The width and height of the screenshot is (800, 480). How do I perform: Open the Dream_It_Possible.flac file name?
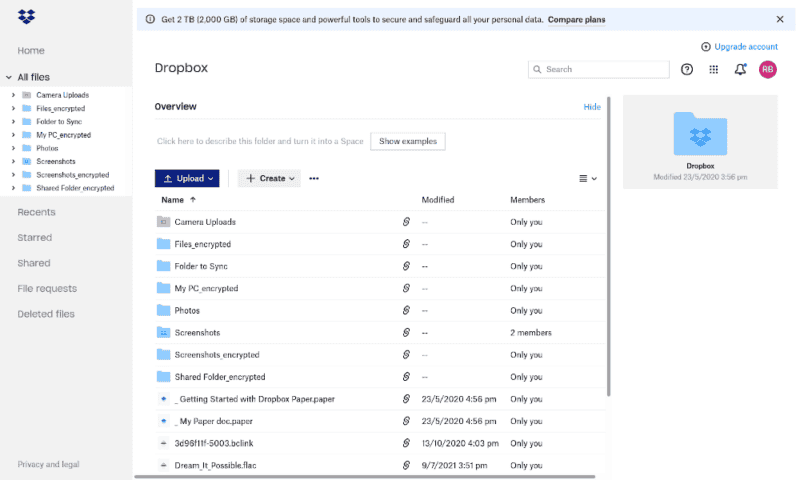(x=215, y=465)
